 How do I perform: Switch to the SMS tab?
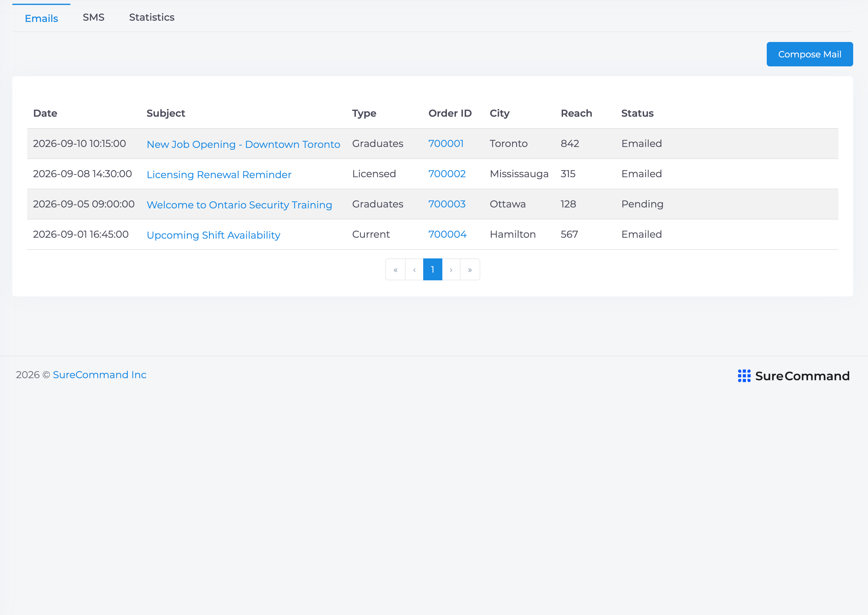click(94, 17)
